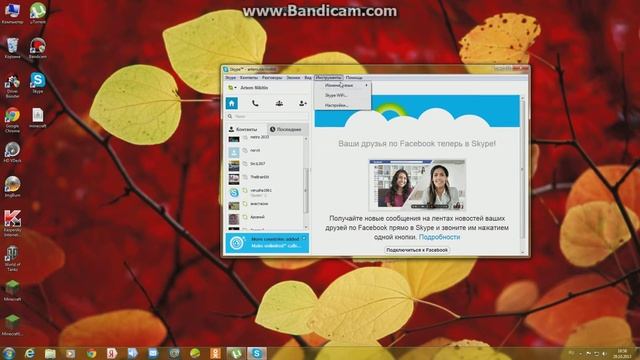Open the Звонки menu
Screen dimensions: 640x360
tap(293, 78)
